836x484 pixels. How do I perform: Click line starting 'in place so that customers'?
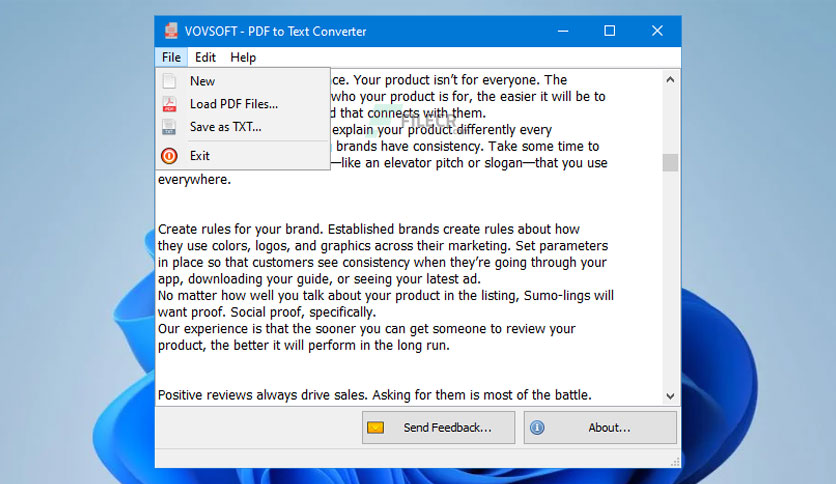(x=382, y=263)
